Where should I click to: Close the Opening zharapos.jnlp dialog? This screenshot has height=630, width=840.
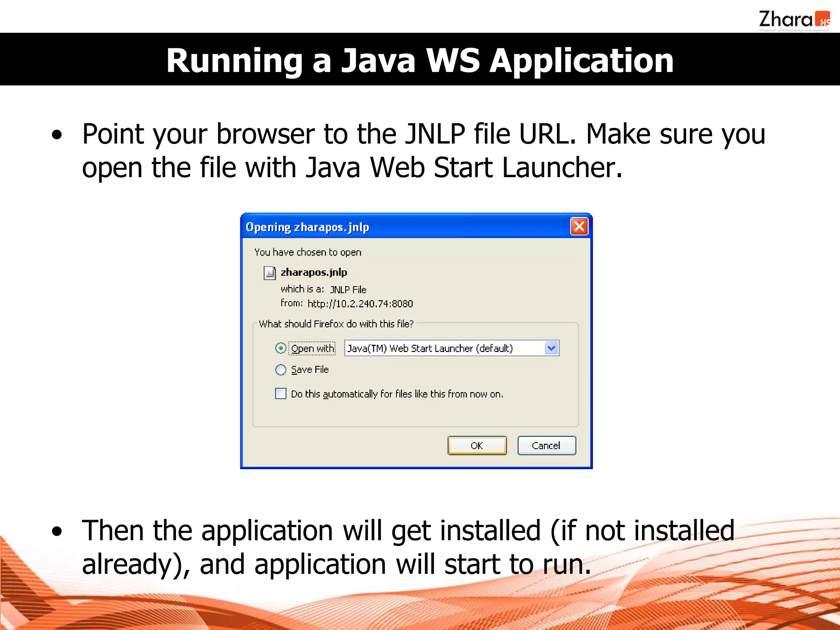click(x=579, y=226)
